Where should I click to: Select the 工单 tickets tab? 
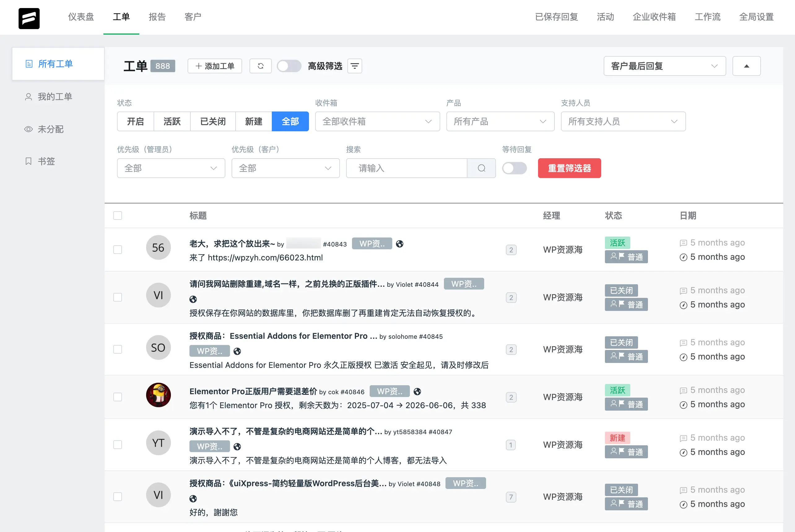[x=121, y=17]
